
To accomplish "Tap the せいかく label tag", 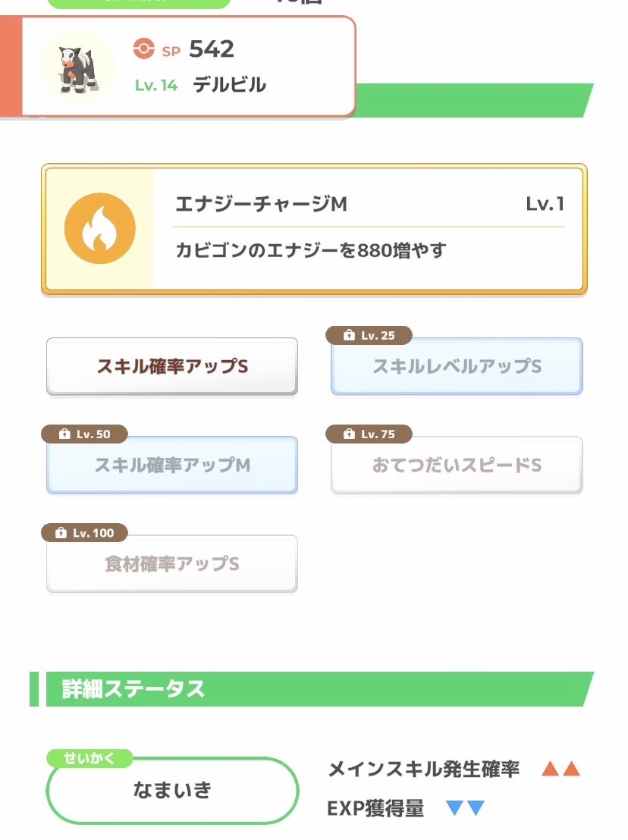I will [x=89, y=758].
